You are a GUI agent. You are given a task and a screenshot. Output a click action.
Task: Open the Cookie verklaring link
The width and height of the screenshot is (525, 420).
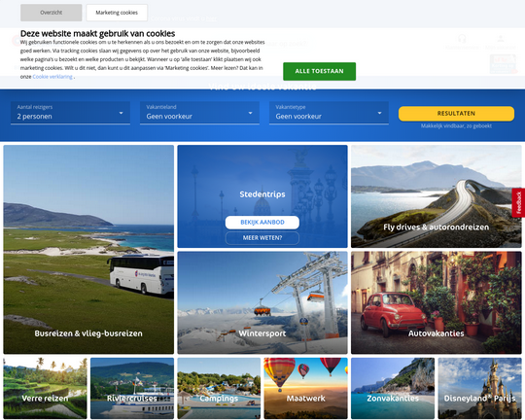click(x=52, y=77)
